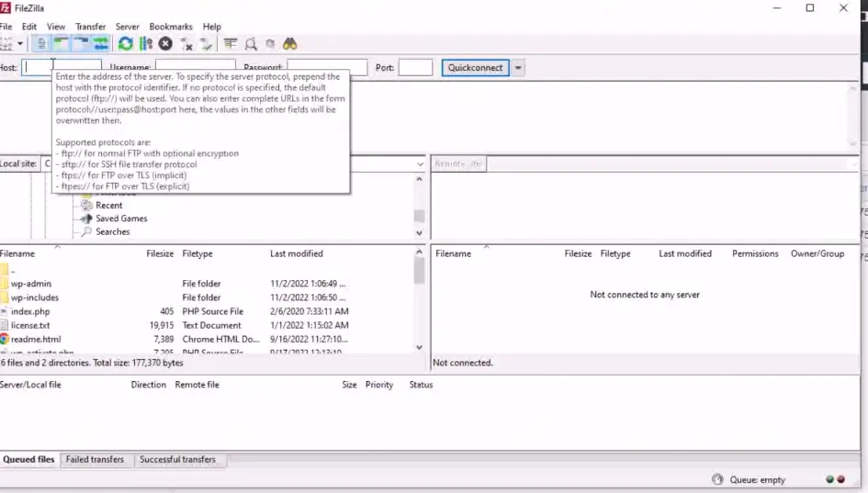Toggle synchronized browsing icon

270,44
